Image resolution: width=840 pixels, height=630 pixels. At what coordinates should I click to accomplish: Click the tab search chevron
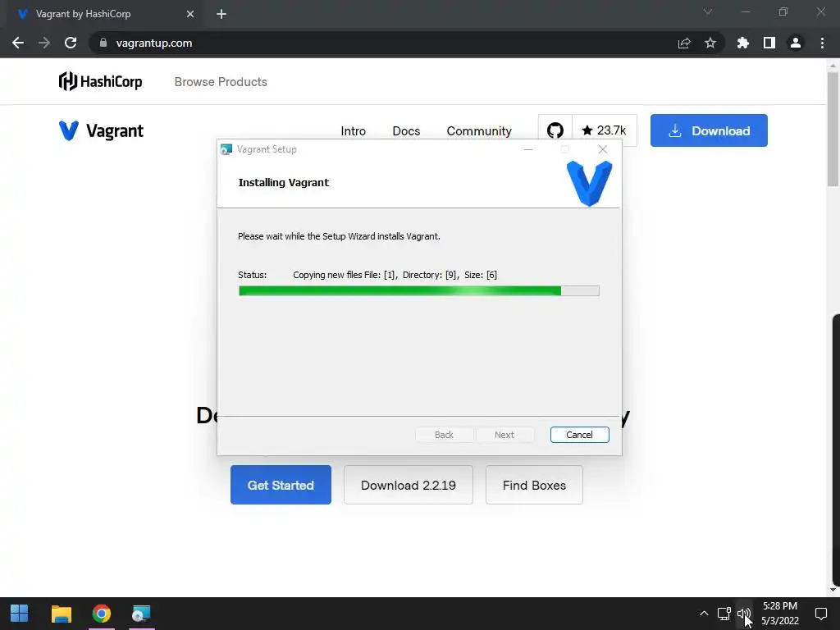708,11
